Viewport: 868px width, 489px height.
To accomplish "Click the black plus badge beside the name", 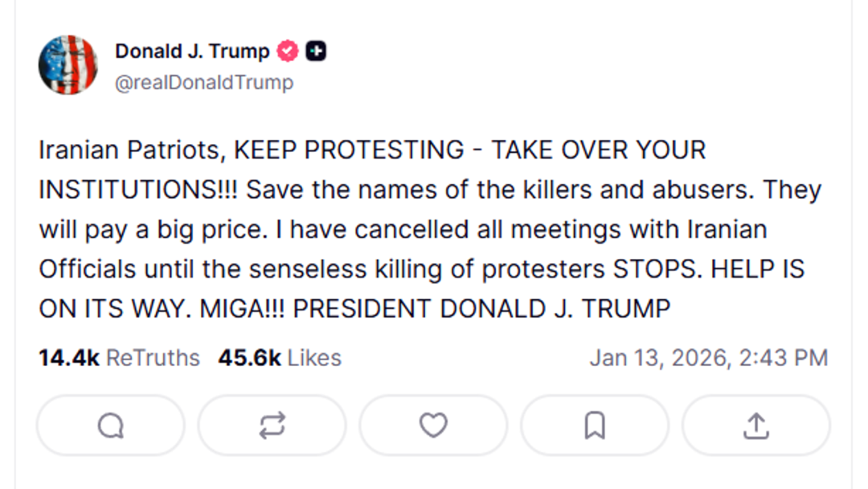I will 316,51.
